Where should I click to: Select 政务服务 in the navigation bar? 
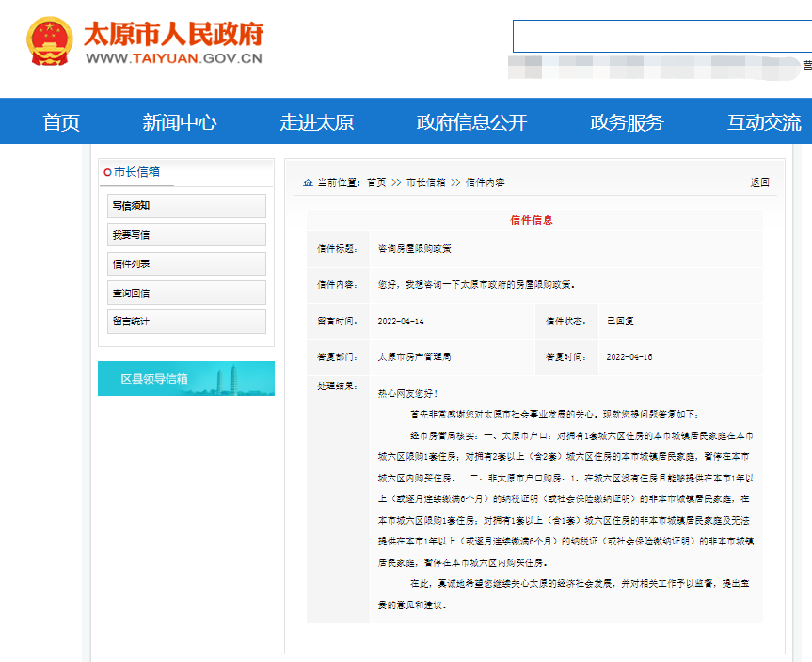point(627,122)
